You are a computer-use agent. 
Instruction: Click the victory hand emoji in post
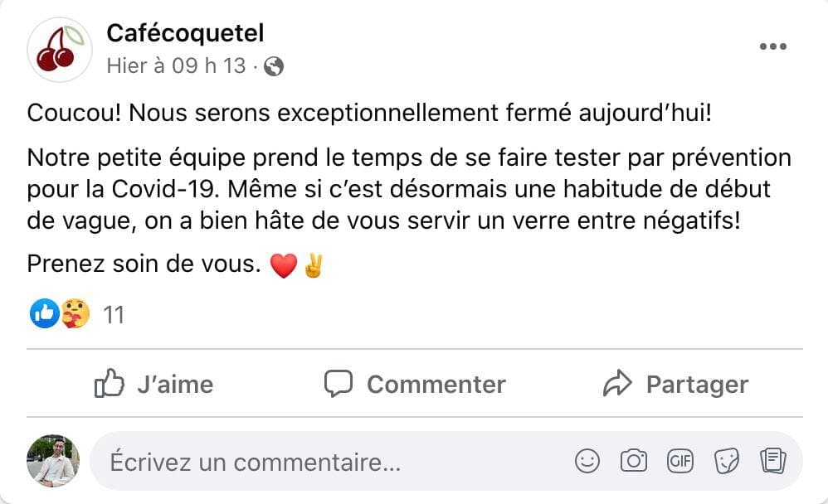click(x=313, y=265)
